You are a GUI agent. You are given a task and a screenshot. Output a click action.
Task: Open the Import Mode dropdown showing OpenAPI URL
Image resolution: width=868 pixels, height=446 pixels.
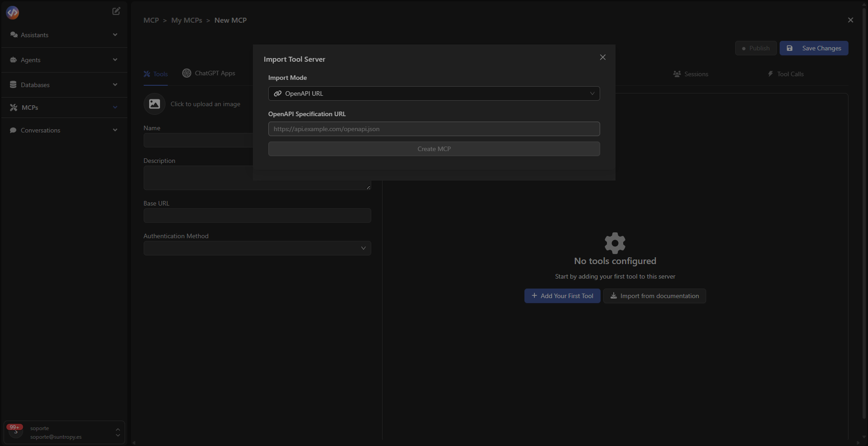pos(434,93)
